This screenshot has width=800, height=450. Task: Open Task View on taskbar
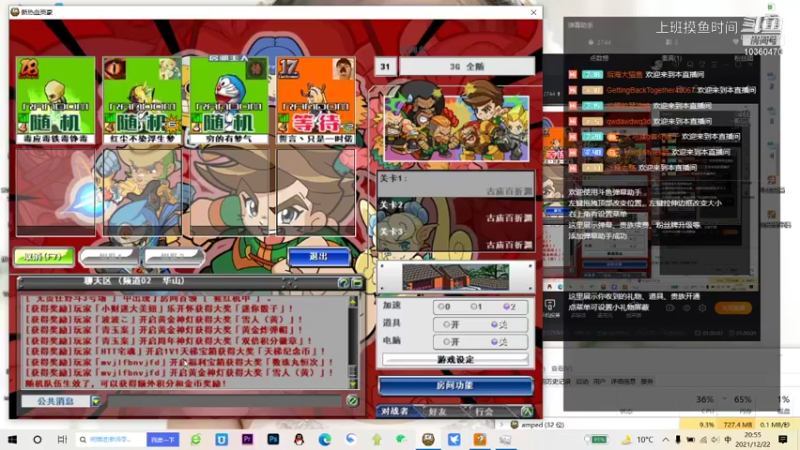coord(62,439)
